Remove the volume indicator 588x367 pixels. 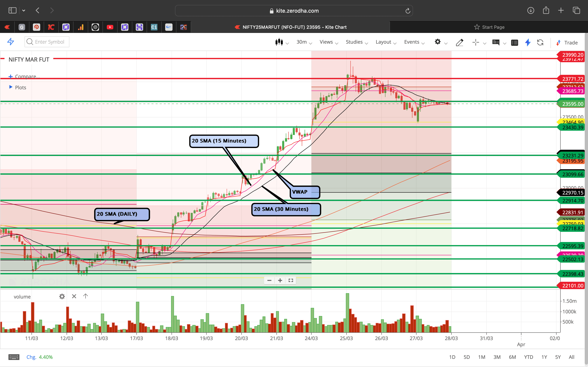74,296
